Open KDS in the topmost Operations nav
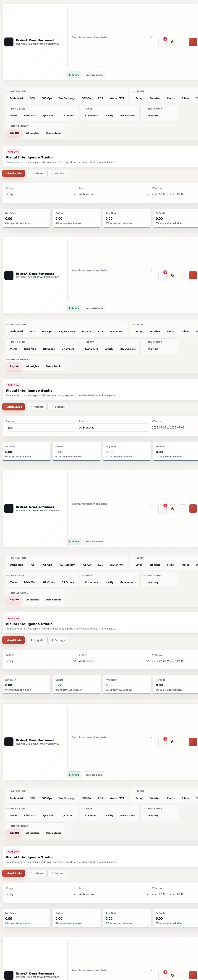The image size is (198, 980). (x=100, y=98)
